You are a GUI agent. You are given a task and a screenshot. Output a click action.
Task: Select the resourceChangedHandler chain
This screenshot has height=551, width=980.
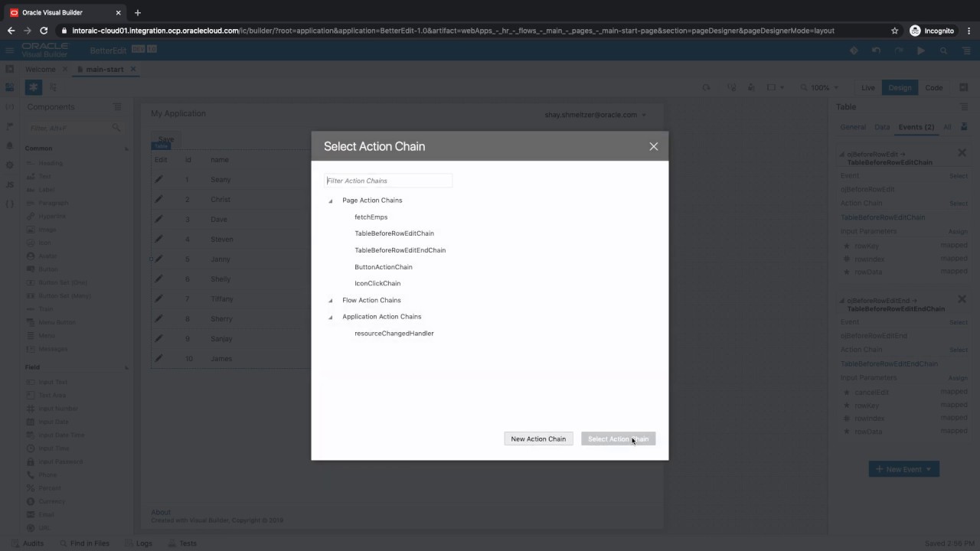(x=394, y=334)
